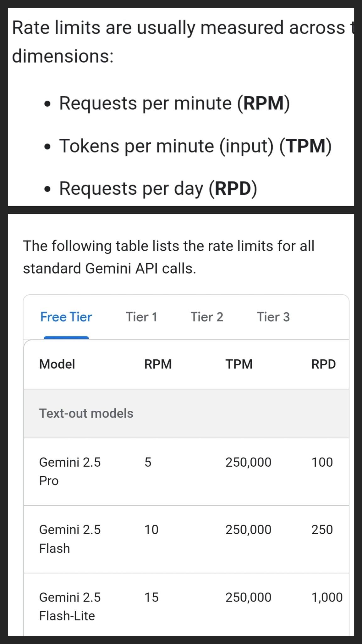Click the Model column header
This screenshot has height=644, width=362.
click(57, 364)
